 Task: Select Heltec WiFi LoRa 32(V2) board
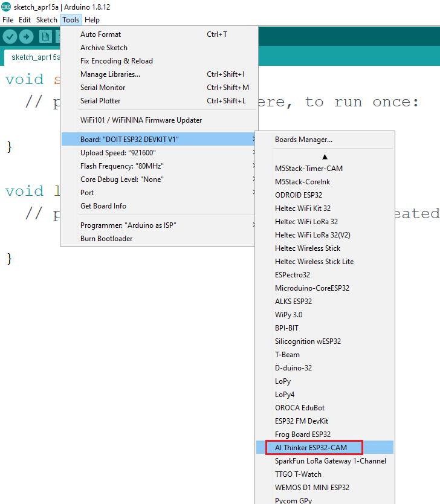pos(325,235)
